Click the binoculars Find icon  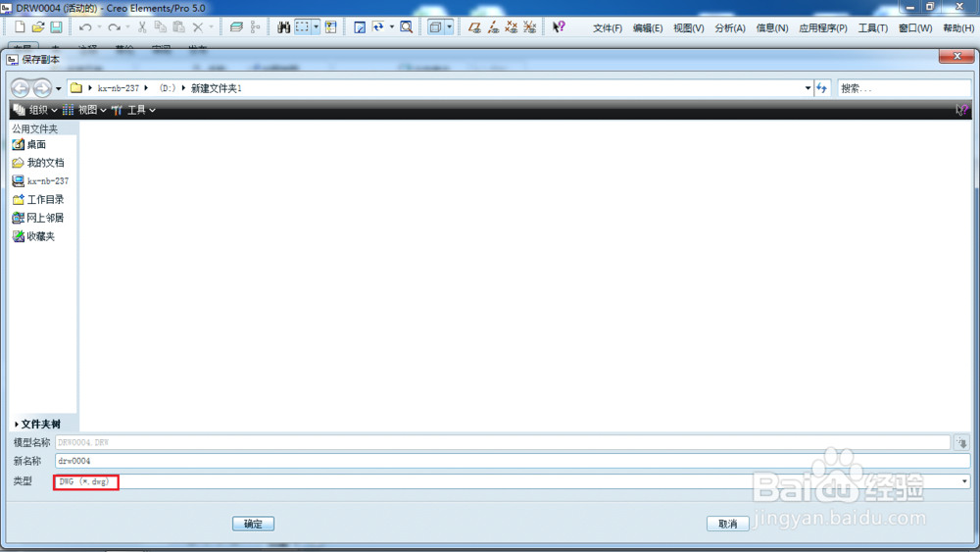pos(284,26)
